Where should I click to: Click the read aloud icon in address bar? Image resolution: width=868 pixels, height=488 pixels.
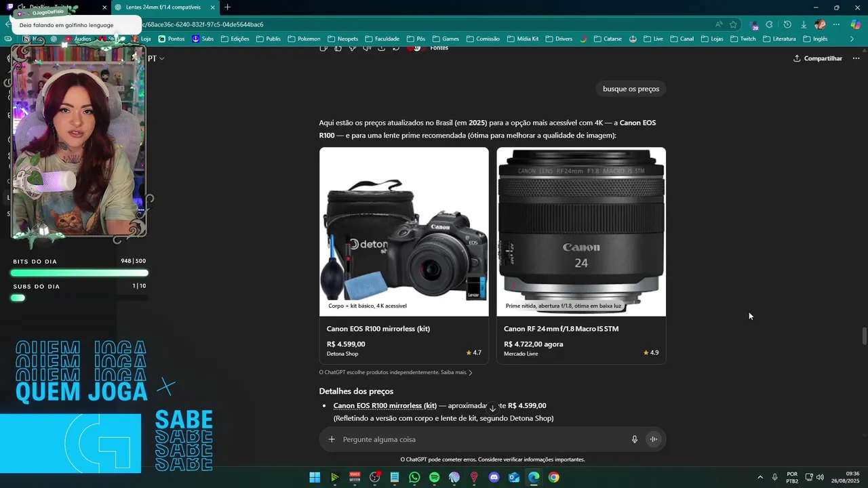pos(719,24)
